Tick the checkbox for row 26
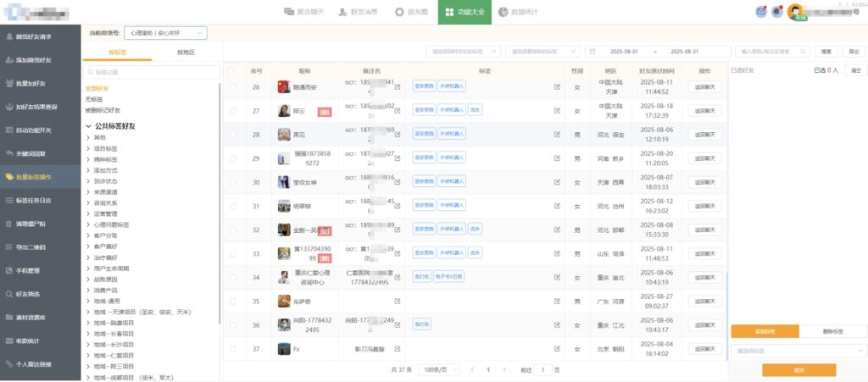 [x=233, y=86]
